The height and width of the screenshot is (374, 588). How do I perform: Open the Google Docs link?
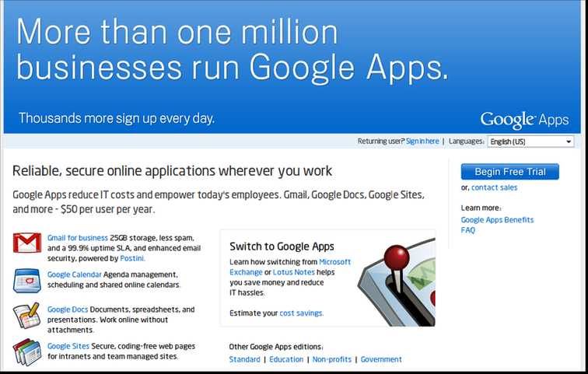(x=68, y=309)
